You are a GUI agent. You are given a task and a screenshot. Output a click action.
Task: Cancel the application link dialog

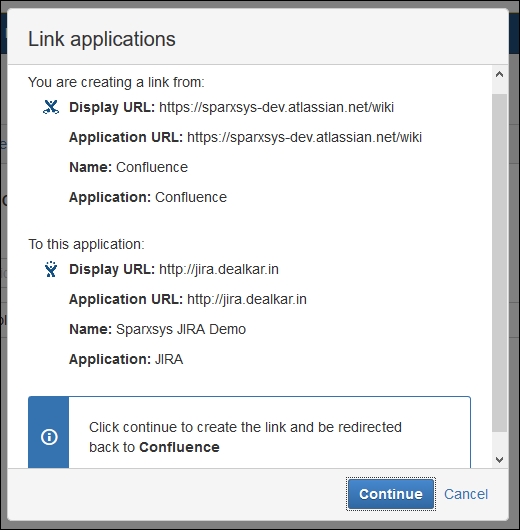click(466, 494)
